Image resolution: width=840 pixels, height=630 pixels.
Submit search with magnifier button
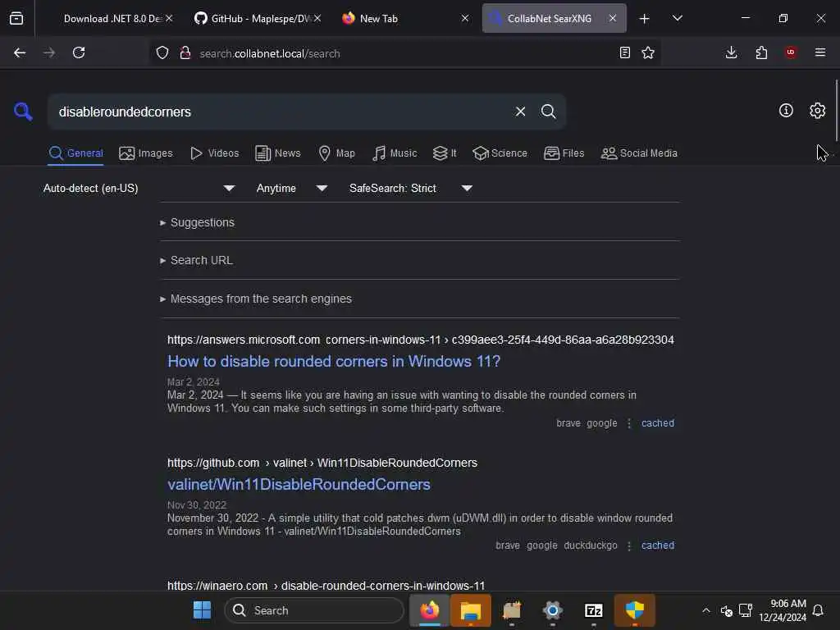(548, 112)
